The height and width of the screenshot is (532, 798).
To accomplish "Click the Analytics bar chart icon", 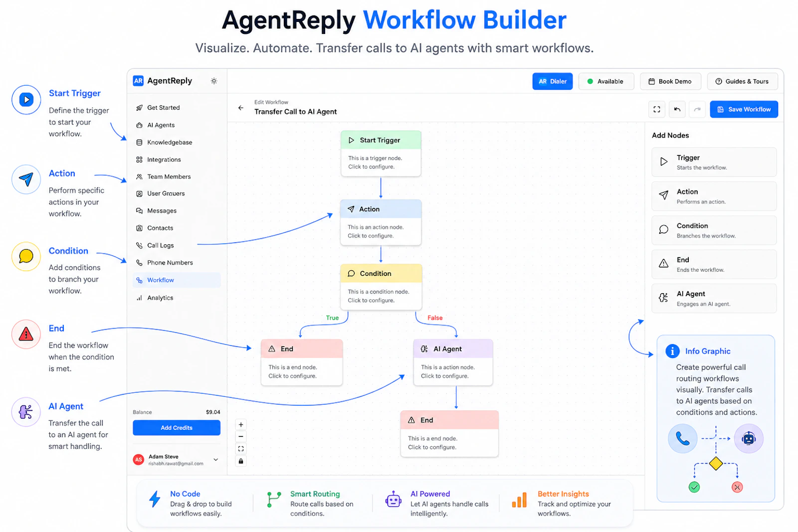I will (140, 298).
